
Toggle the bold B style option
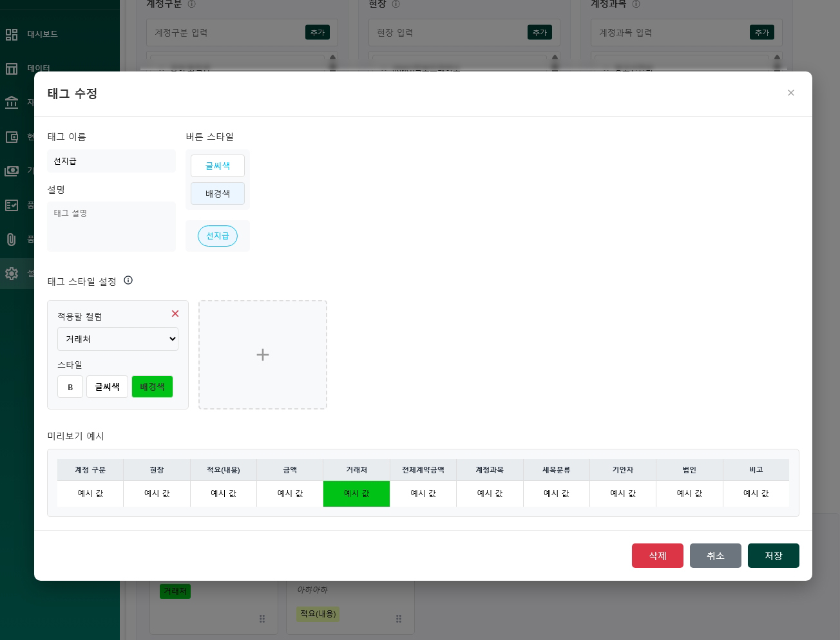tap(70, 386)
